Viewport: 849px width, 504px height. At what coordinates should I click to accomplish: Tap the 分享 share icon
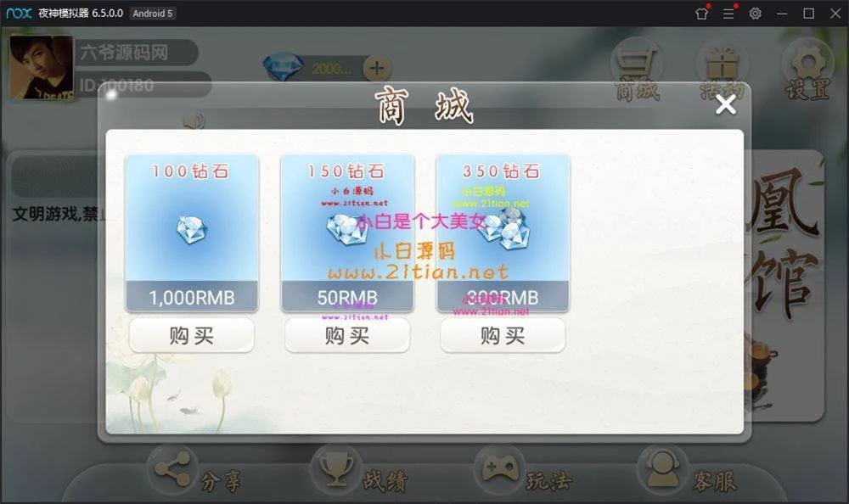172,469
